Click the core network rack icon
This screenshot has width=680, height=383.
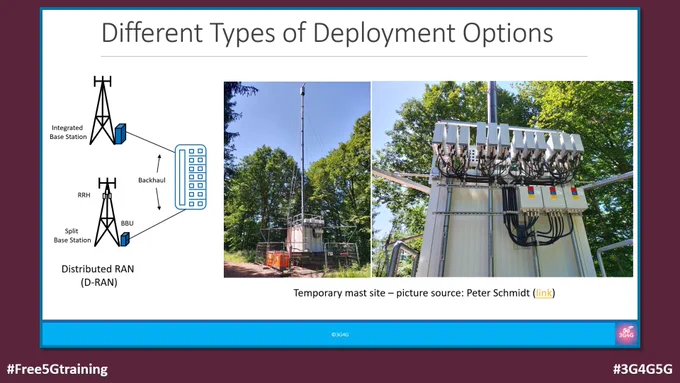coord(191,177)
